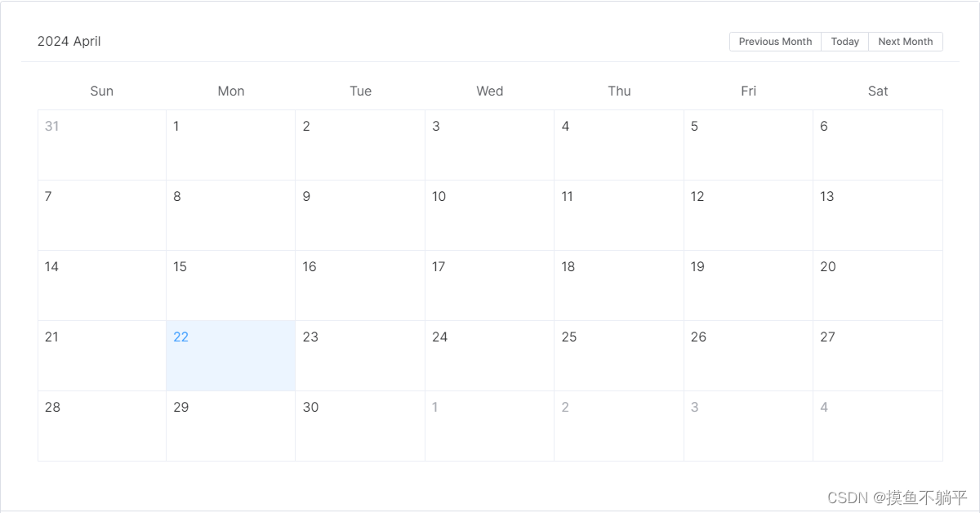980x513 pixels.
Task: Click the April 27 Saturday cell
Action: pos(878,355)
